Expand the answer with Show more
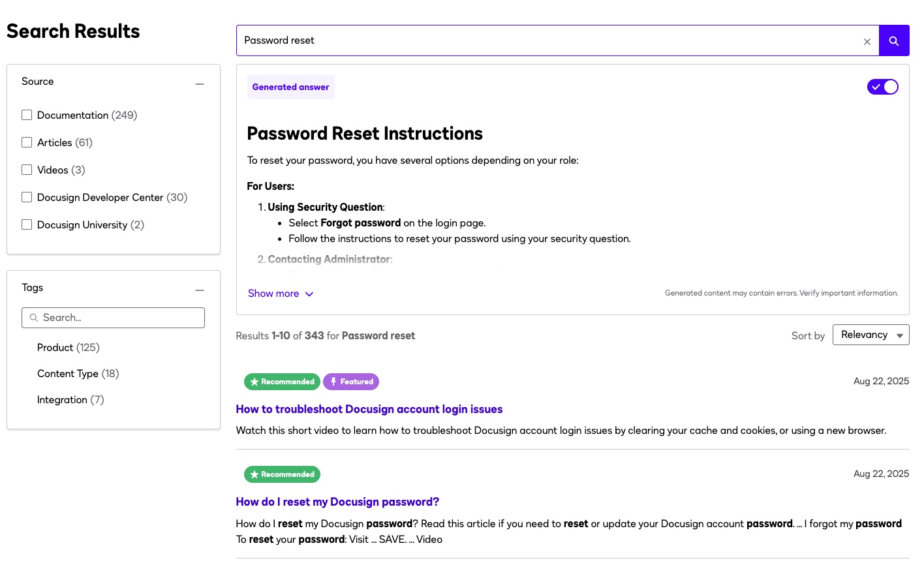The height and width of the screenshot is (567, 924). click(x=280, y=294)
